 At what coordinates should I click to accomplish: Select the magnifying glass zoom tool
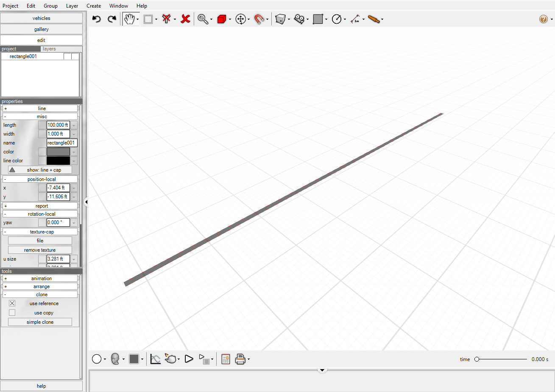[x=203, y=19]
